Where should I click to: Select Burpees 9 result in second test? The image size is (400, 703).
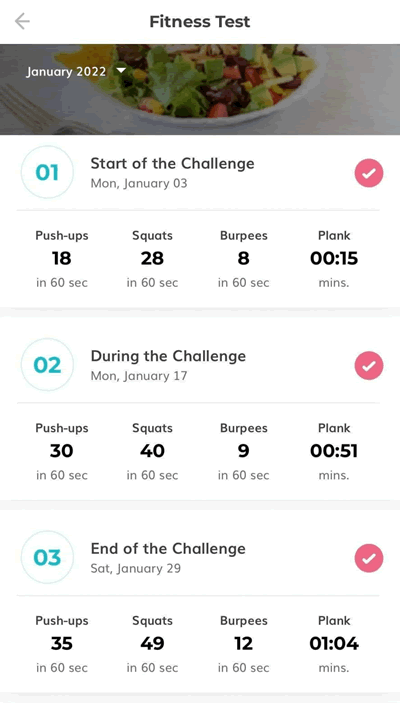[x=243, y=451]
